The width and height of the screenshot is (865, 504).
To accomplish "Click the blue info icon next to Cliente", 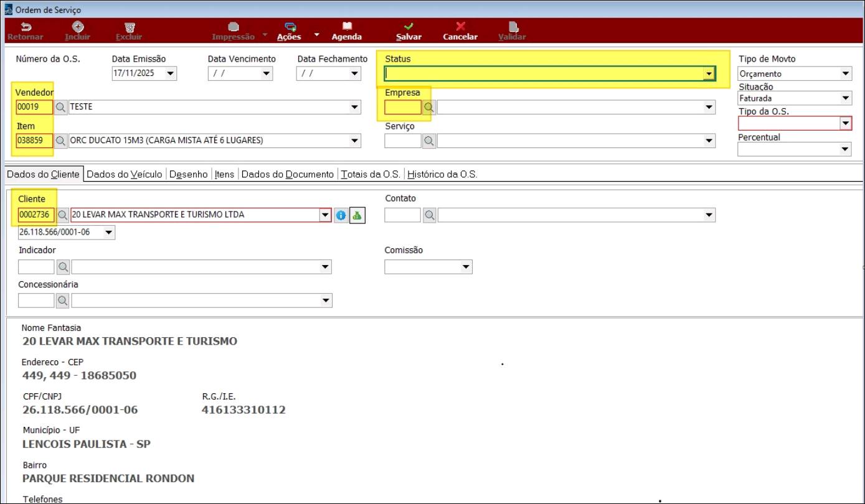I will (341, 215).
